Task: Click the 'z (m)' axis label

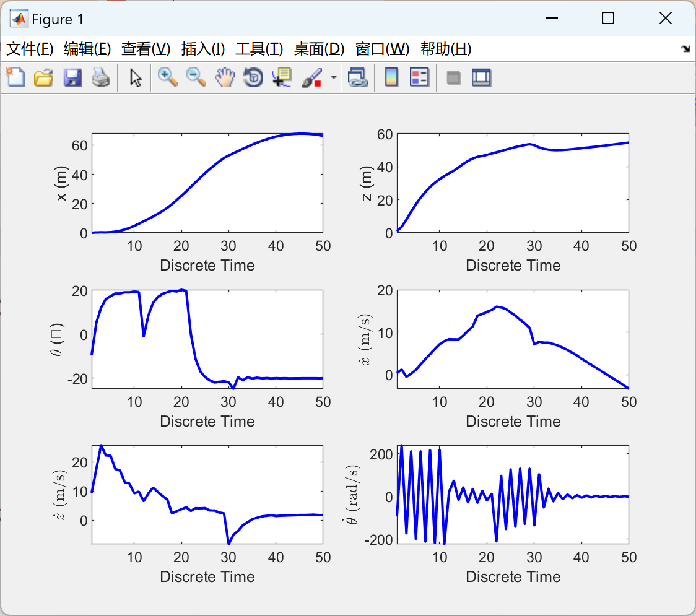Action: [x=366, y=183]
